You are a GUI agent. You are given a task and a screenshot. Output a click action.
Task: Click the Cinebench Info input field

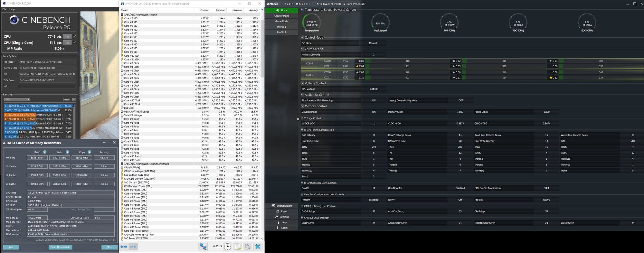(x=47, y=86)
